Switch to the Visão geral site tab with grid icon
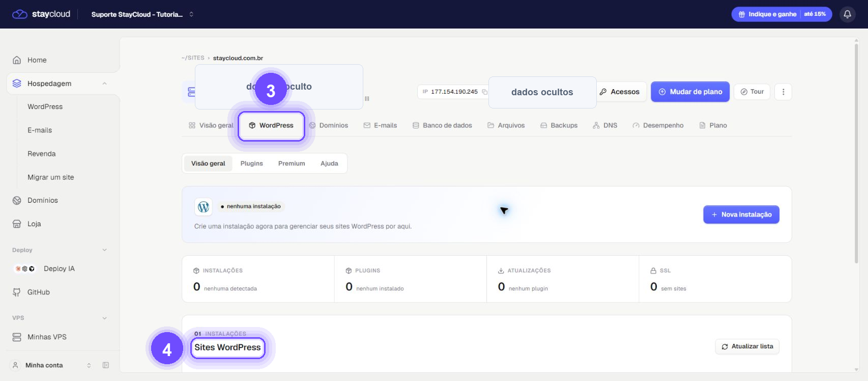The height and width of the screenshot is (381, 868). coord(211,125)
